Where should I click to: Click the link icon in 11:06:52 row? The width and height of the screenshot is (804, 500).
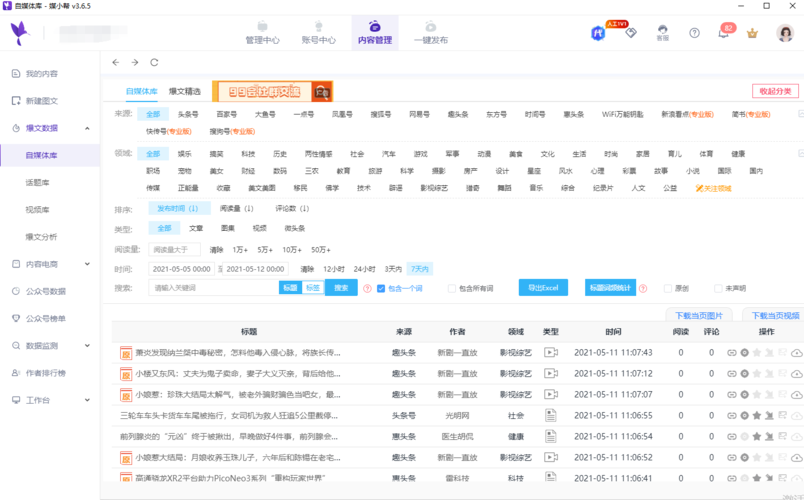click(732, 457)
